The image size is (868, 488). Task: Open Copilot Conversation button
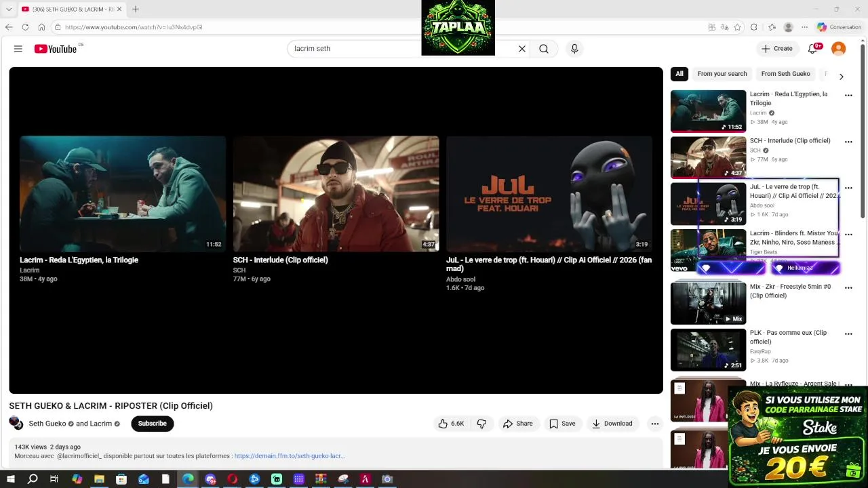point(840,27)
